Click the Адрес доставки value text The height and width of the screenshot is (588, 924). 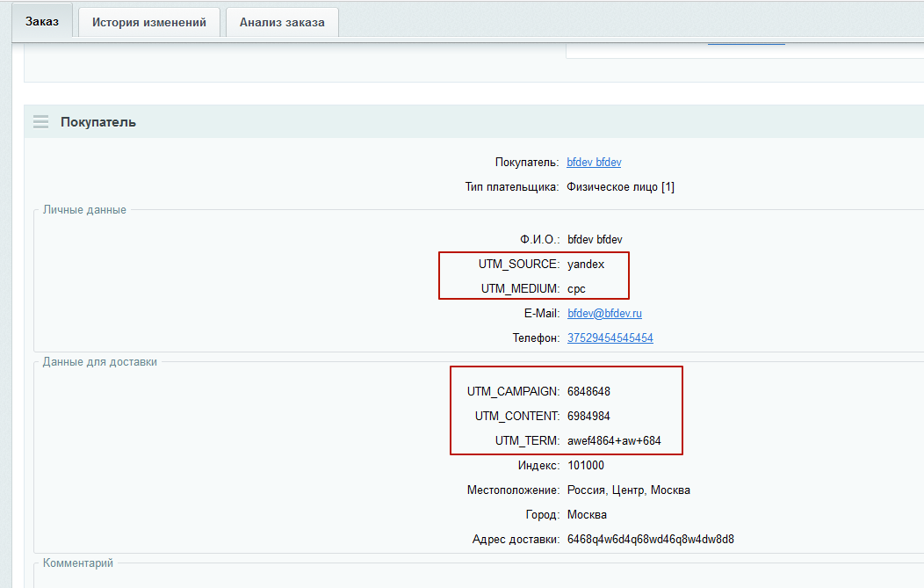coord(650,540)
